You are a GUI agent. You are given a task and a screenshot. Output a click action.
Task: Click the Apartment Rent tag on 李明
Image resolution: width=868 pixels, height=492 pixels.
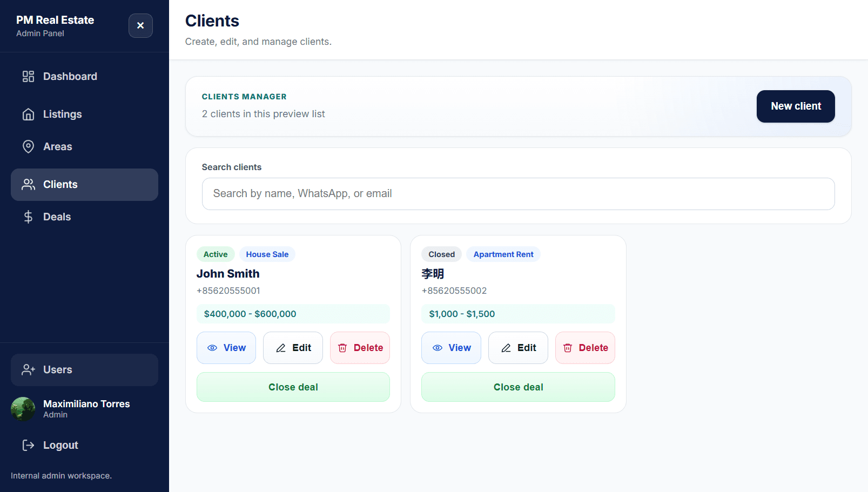click(x=503, y=254)
